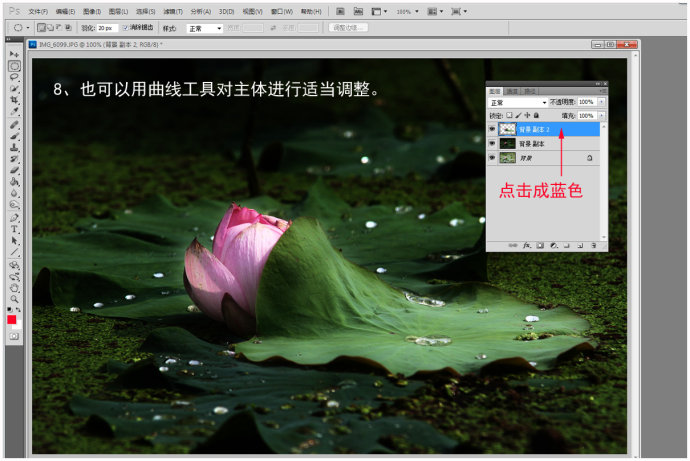This screenshot has height=461, width=690.
Task: Set the red foreground color swatch
Action: coord(11,320)
